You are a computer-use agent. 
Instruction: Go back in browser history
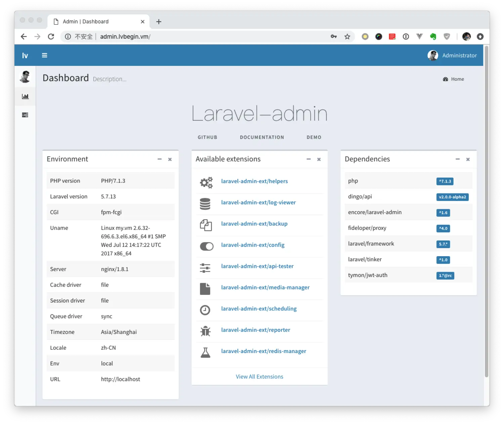pos(24,37)
